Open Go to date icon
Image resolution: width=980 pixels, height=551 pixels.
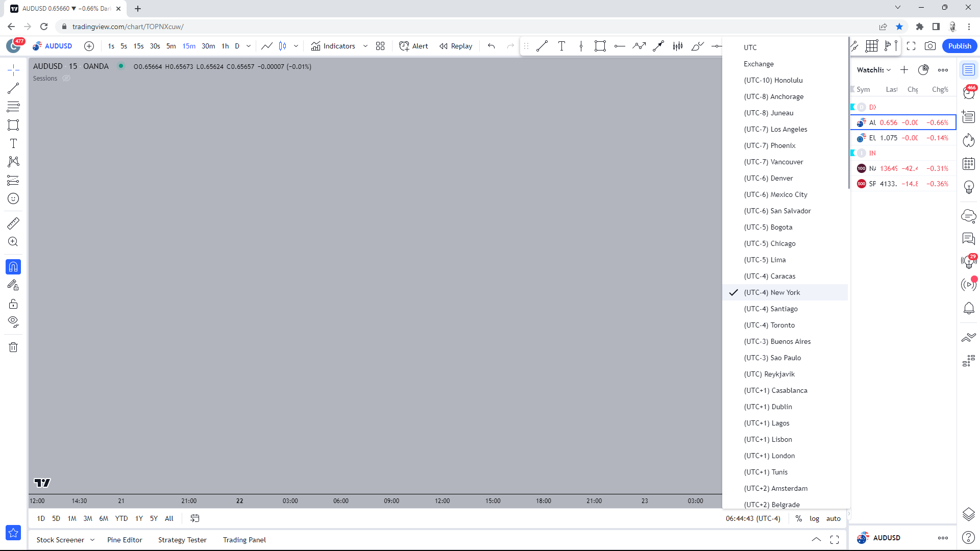pyautogui.click(x=194, y=518)
